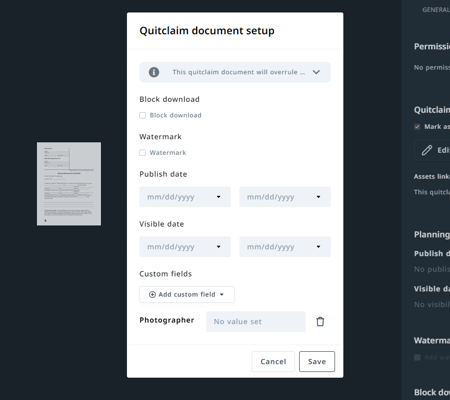Viewport: 450px width, 400px height.
Task: Click the 'This quitclaim document will overrule' text
Action: point(238,72)
